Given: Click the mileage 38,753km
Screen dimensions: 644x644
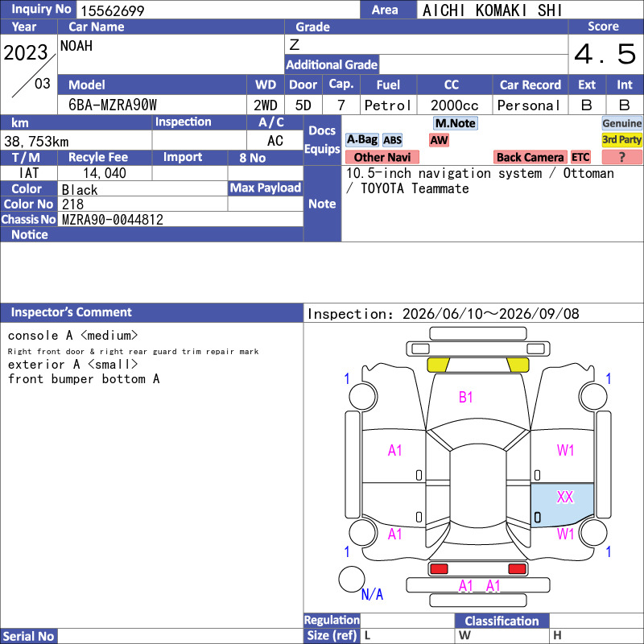Looking at the screenshot, I should tap(36, 142).
